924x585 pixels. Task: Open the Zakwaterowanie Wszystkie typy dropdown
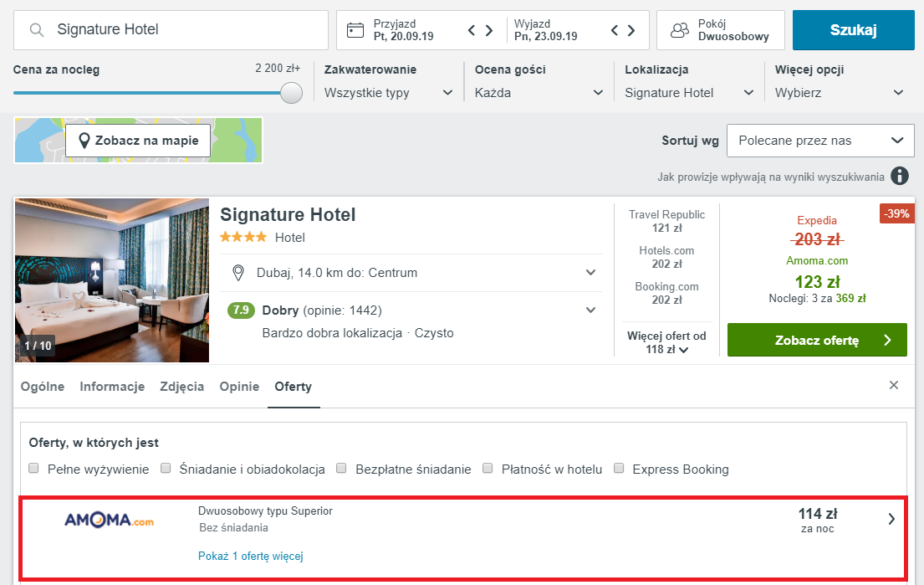388,93
